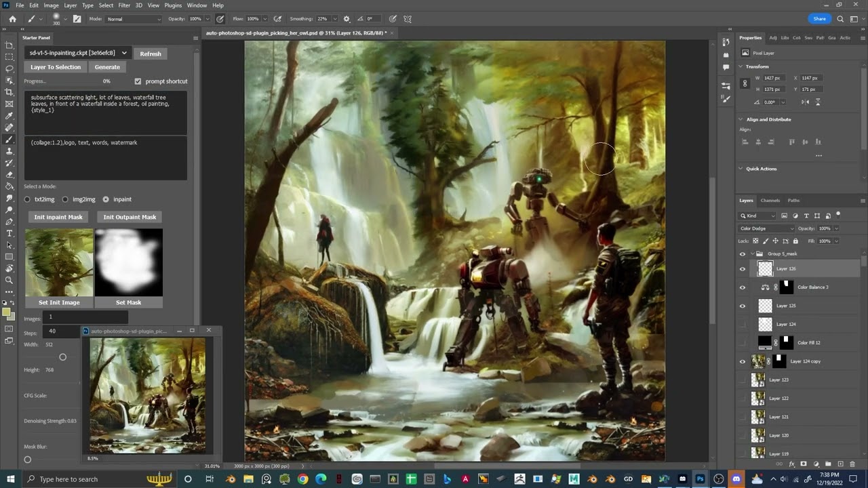The width and height of the screenshot is (868, 488).
Task: Select the Eyedropper tool
Action: pyautogui.click(x=9, y=115)
